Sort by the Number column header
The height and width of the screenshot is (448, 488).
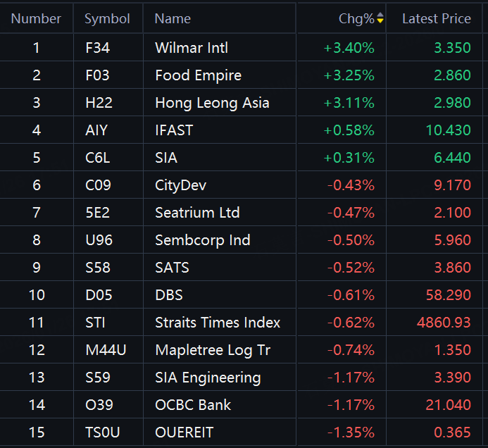click(x=36, y=19)
